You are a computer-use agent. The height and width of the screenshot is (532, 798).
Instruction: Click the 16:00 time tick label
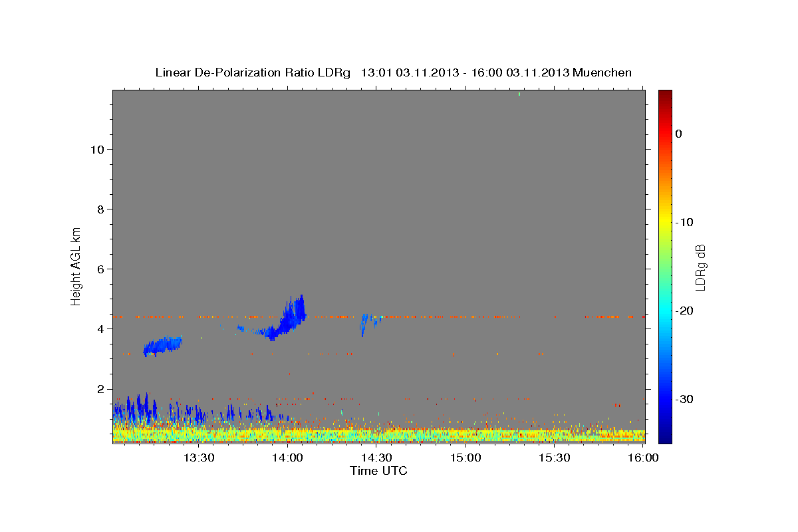644,458
